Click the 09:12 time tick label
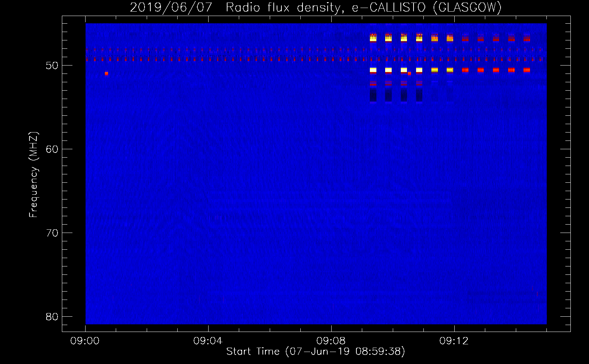 (x=454, y=341)
